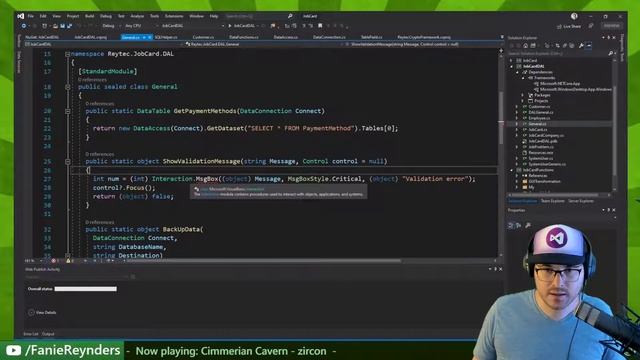Select Customer.cs in Solution Explorer
The image size is (640, 360).
[x=539, y=107]
